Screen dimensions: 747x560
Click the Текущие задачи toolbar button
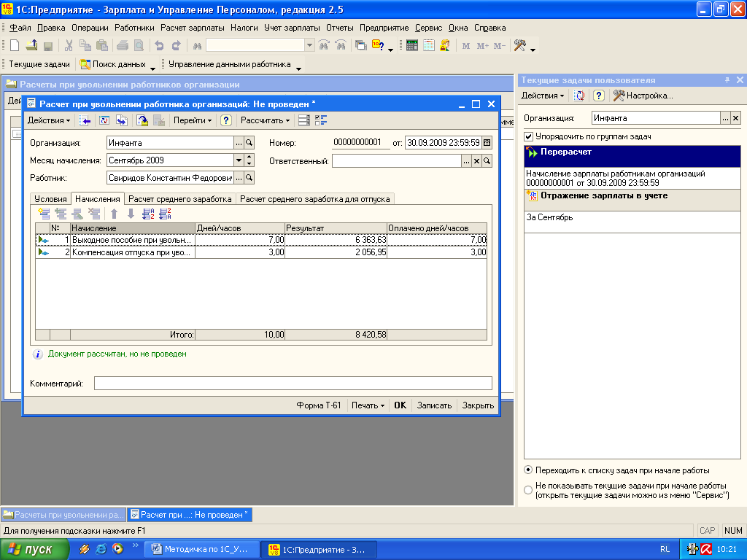pyautogui.click(x=39, y=64)
